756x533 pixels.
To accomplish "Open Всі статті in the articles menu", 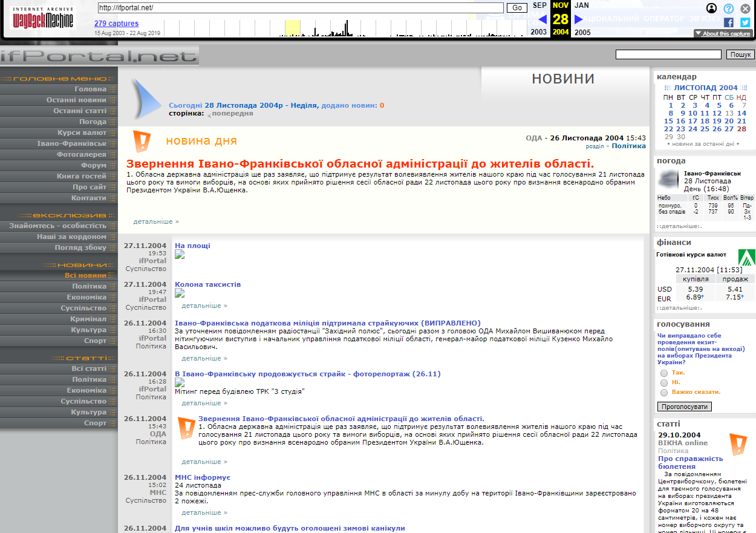I will tap(89, 368).
